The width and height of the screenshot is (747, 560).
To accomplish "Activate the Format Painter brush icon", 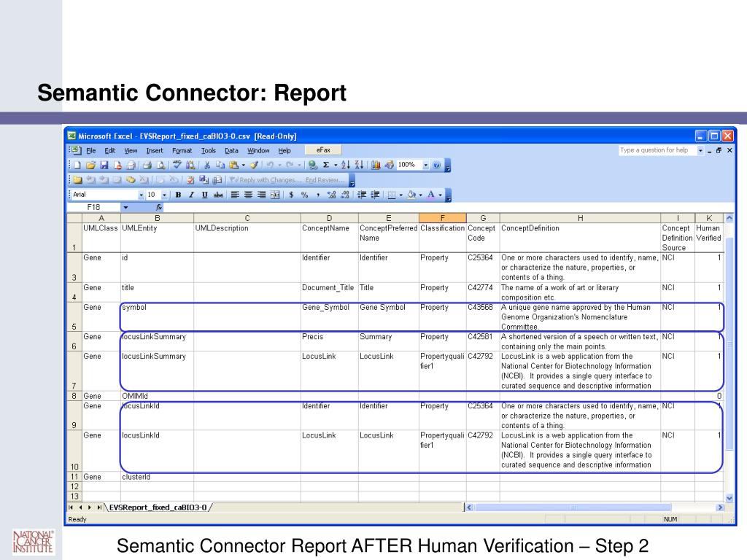I will coord(255,166).
